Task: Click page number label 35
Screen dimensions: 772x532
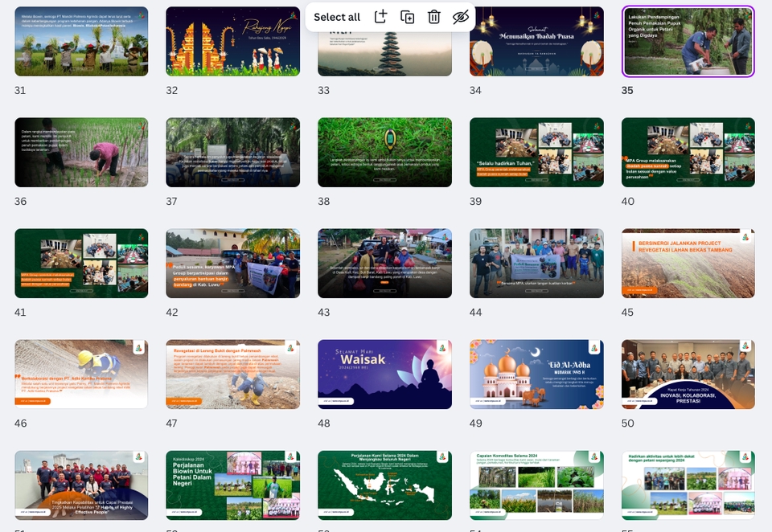Action: [x=627, y=91]
